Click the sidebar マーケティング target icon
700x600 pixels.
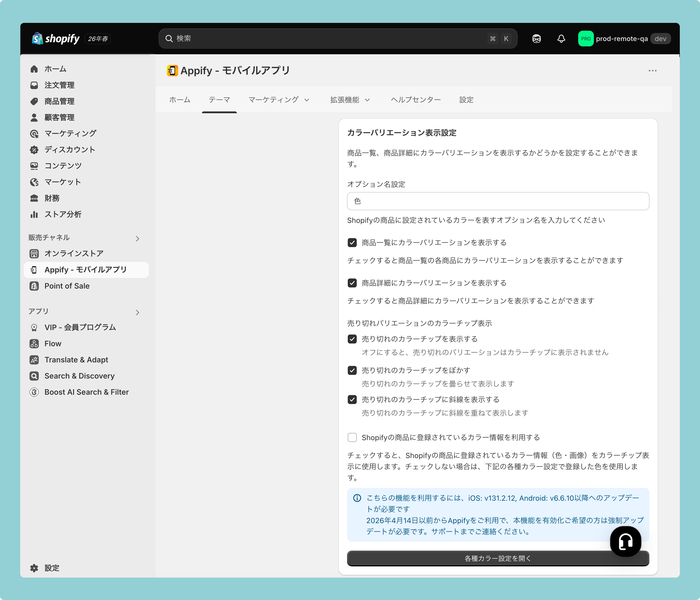point(34,134)
